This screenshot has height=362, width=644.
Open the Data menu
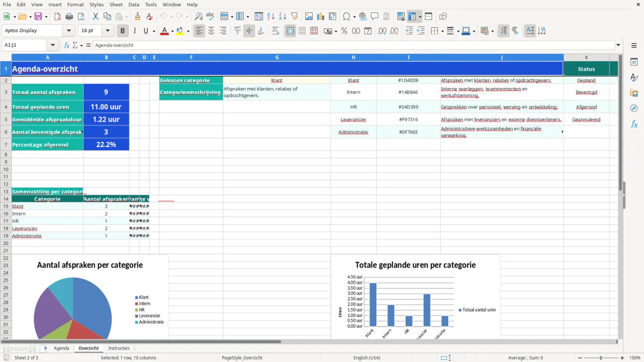click(x=134, y=4)
